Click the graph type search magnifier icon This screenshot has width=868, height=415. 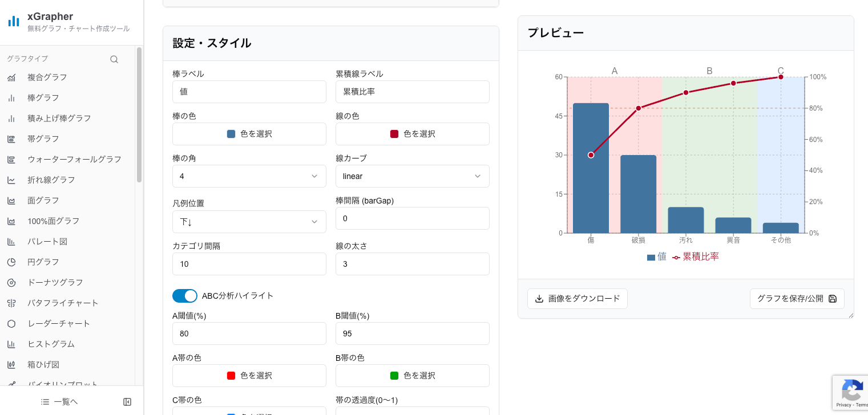click(x=114, y=59)
